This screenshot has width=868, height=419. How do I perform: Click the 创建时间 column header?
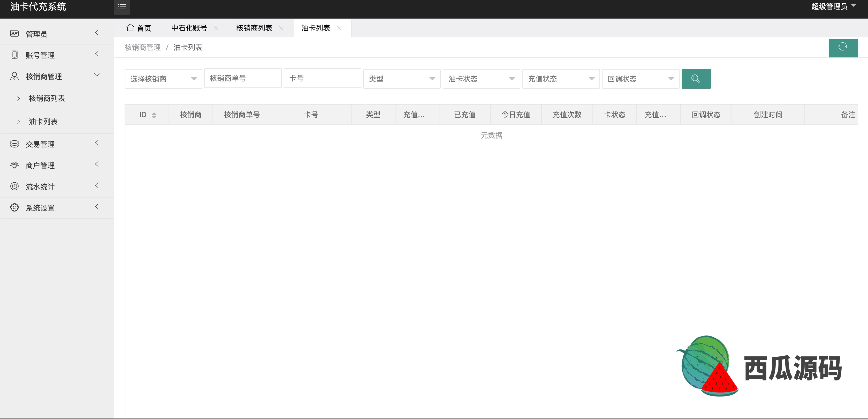[x=768, y=115]
